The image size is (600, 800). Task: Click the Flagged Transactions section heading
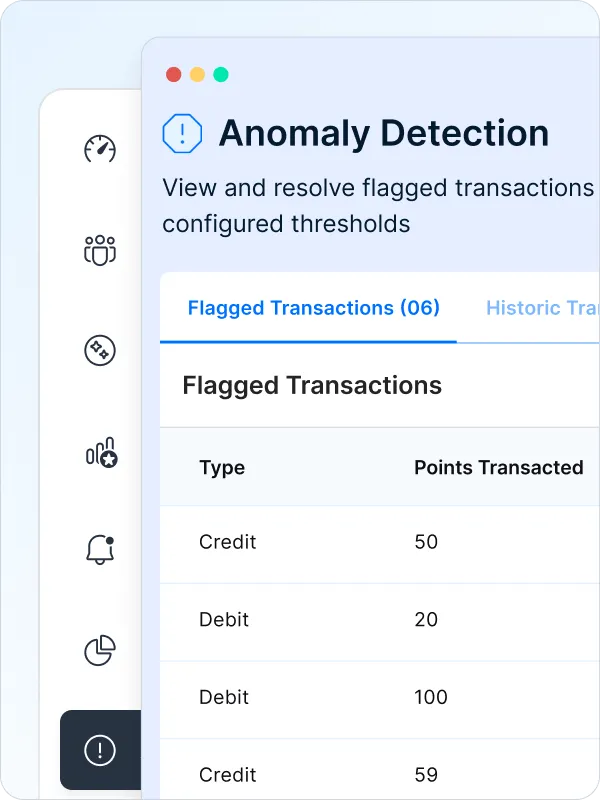point(311,385)
